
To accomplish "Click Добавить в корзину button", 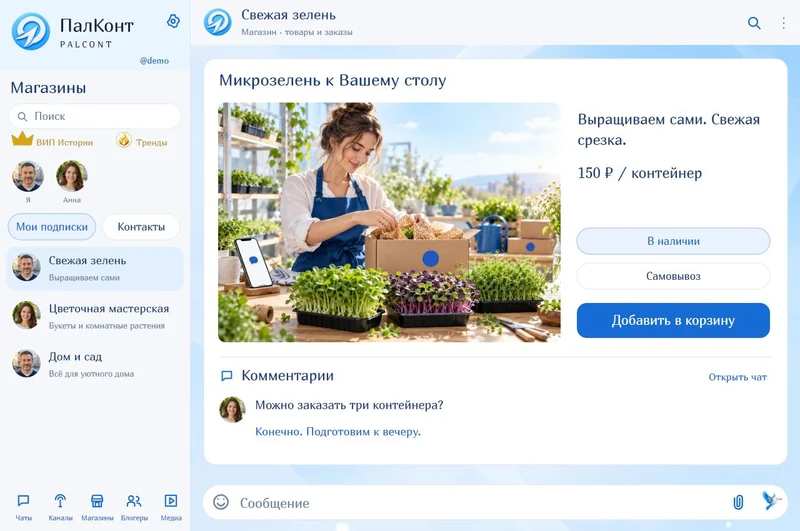I will (673, 320).
